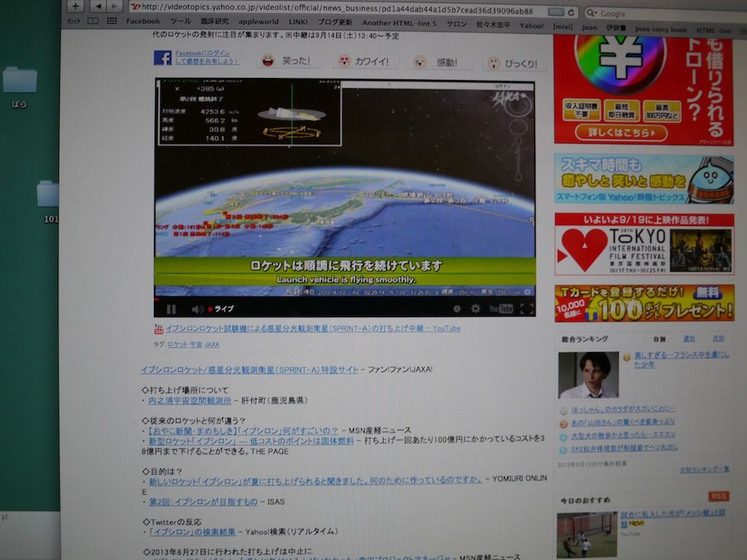Reload the page with refresh icon
This screenshot has width=747, height=560.
[570, 12]
